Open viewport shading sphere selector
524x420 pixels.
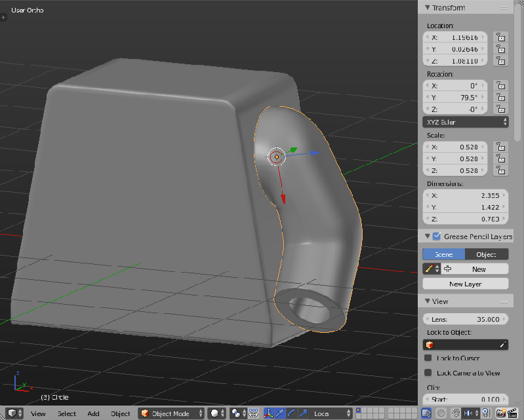217,413
